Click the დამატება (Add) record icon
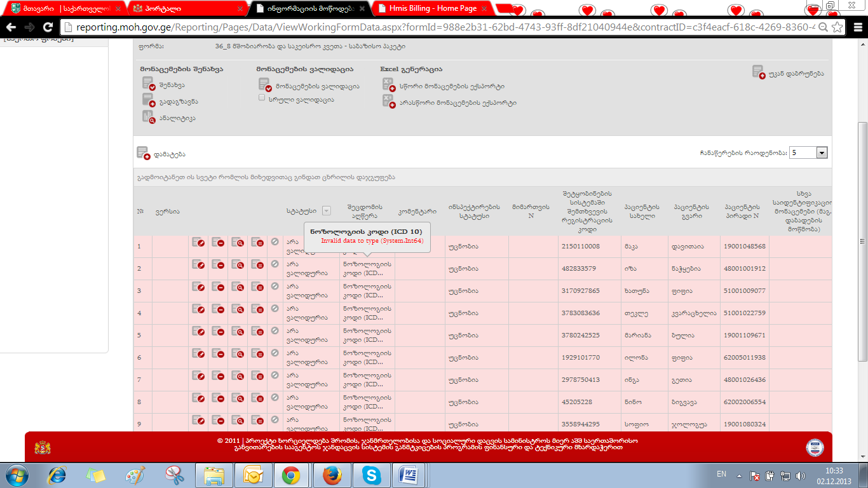868x488 pixels. [143, 153]
